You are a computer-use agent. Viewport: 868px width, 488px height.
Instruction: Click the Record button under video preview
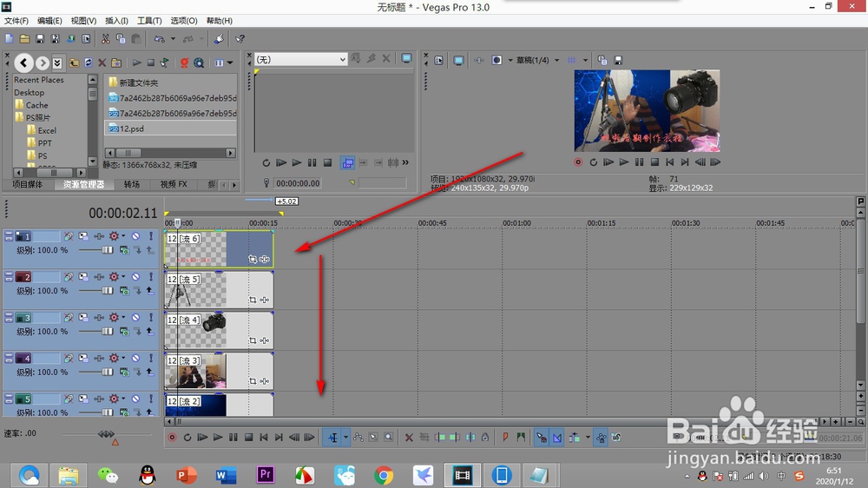pos(578,162)
